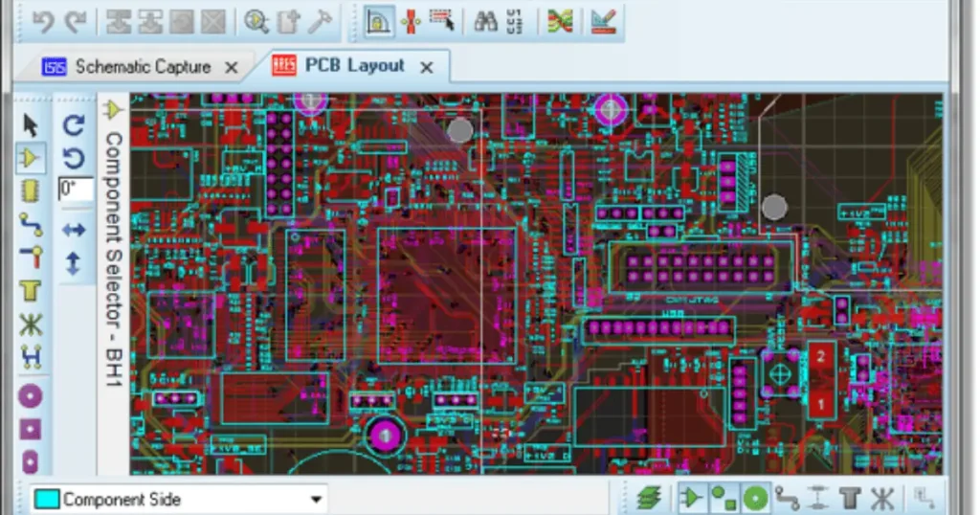Screen dimensions: 980x515
Task: Click the horizontal mirror arrows
Action: 74,230
